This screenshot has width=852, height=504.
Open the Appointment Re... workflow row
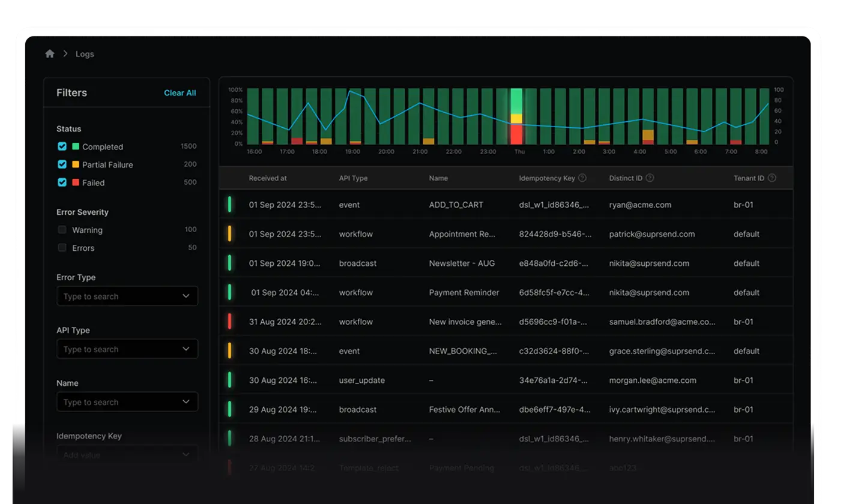point(506,234)
